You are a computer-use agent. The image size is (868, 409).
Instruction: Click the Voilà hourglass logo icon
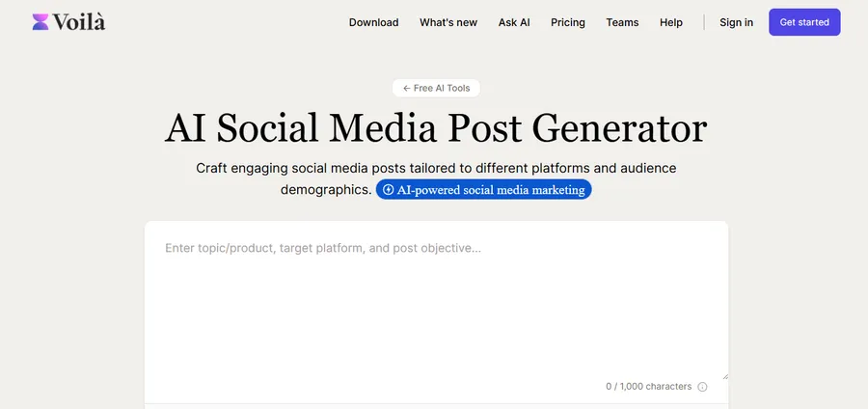coord(40,22)
